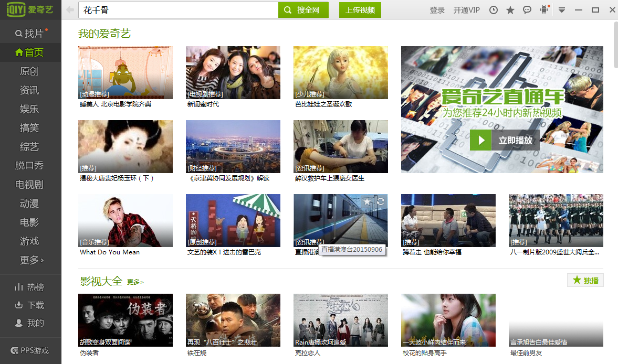Click 开通VIP link
This screenshot has height=364, width=618.
pos(467,10)
